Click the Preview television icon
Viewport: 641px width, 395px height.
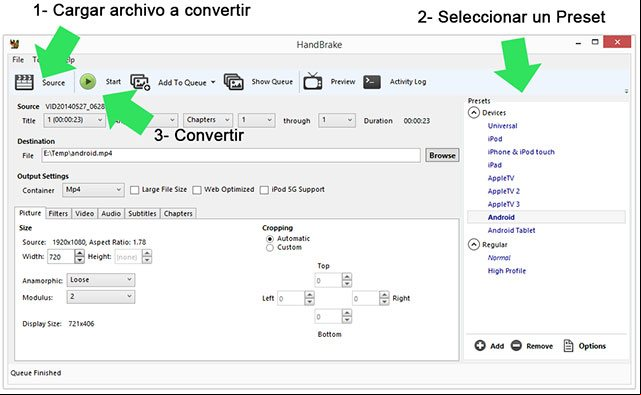pos(312,81)
